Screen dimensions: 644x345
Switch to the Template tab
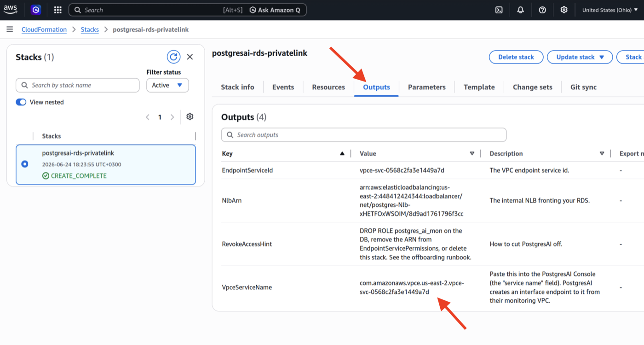click(479, 87)
